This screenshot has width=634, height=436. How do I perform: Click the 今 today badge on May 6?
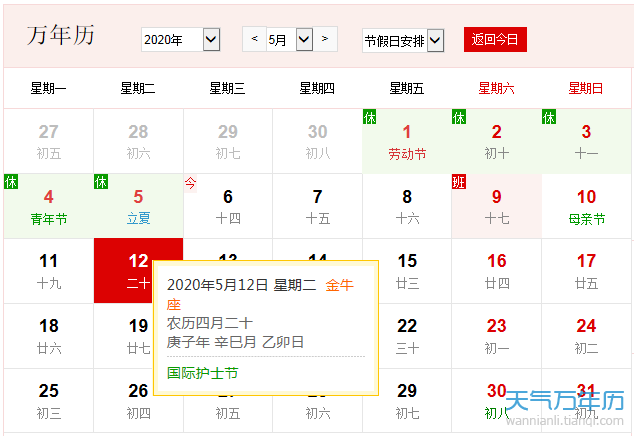click(x=190, y=183)
